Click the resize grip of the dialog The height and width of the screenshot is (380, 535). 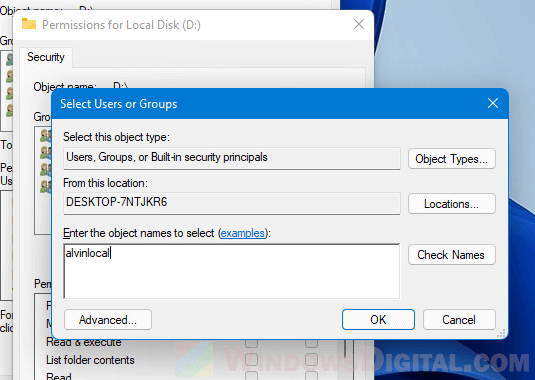pyautogui.click(x=501, y=333)
